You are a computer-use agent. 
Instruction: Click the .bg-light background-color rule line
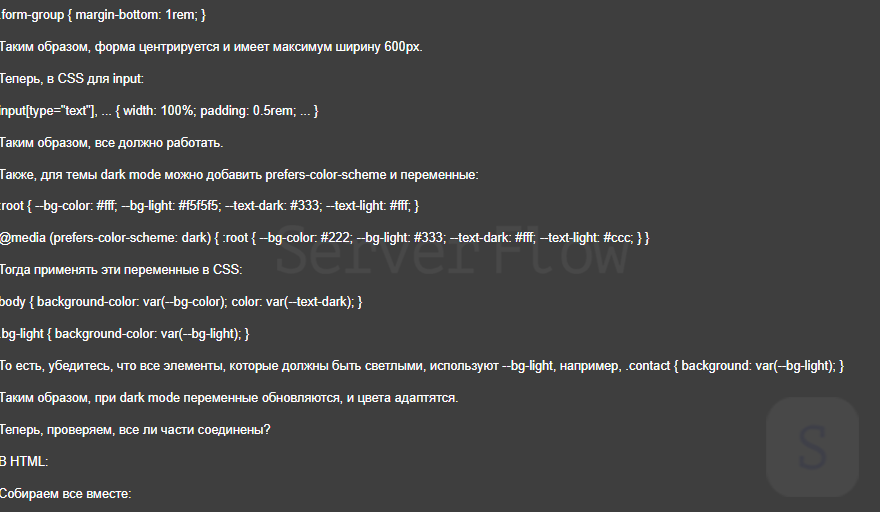[124, 333]
